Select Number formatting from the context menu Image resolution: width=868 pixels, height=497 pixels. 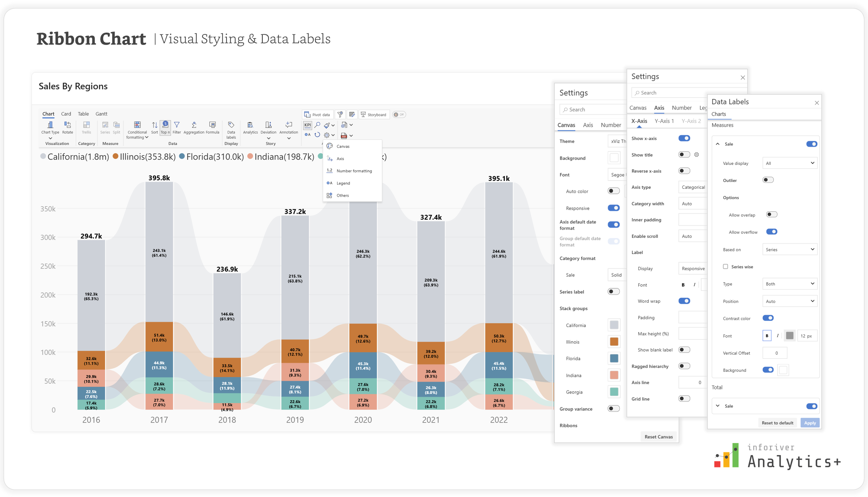point(354,171)
